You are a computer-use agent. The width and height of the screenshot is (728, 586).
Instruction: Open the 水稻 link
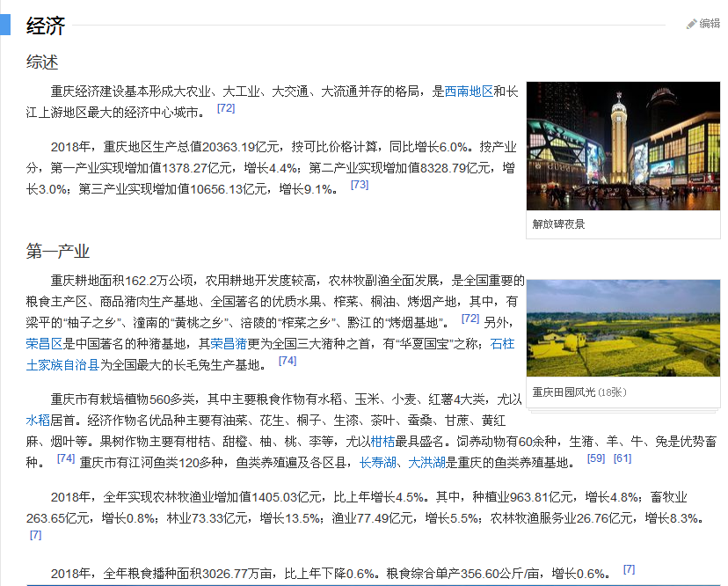[x=38, y=421]
